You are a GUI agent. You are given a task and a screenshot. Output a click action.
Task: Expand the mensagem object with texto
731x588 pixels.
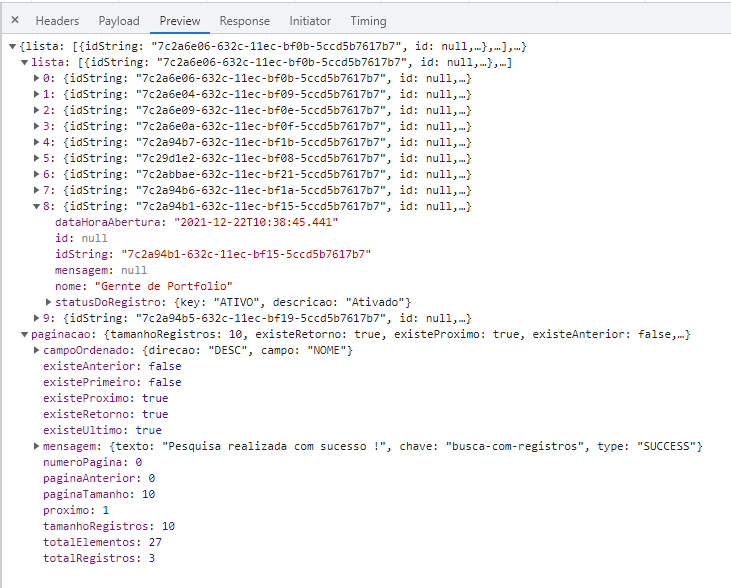click(x=36, y=446)
